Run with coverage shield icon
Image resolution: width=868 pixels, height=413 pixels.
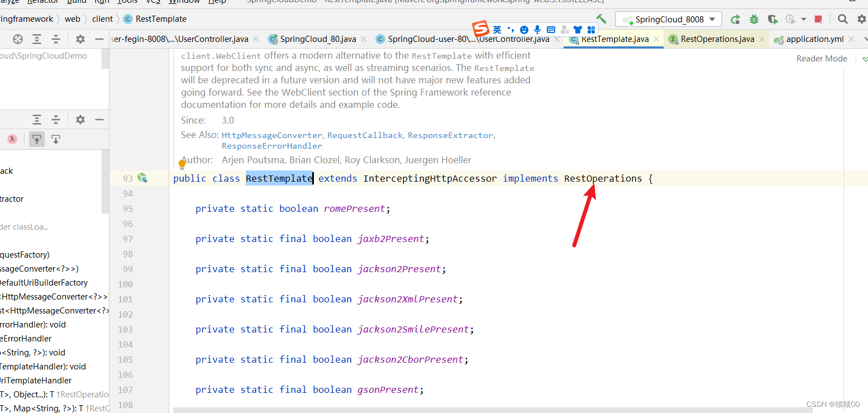(x=773, y=19)
